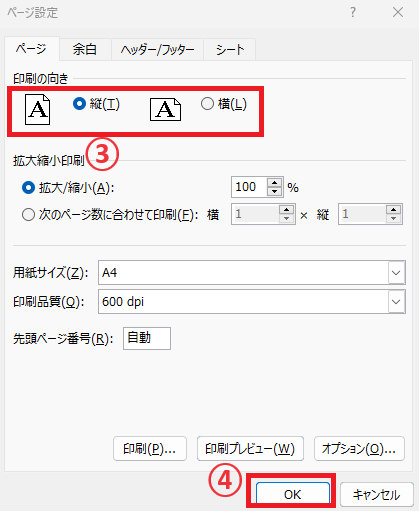Switch to the ページ tab
Screen dimensions: 419x511
[x=32, y=49]
